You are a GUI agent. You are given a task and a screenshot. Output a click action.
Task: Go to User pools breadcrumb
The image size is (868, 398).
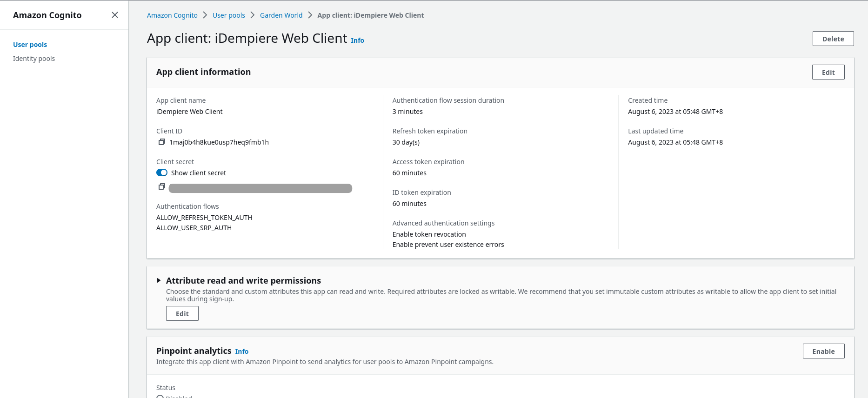[229, 15]
